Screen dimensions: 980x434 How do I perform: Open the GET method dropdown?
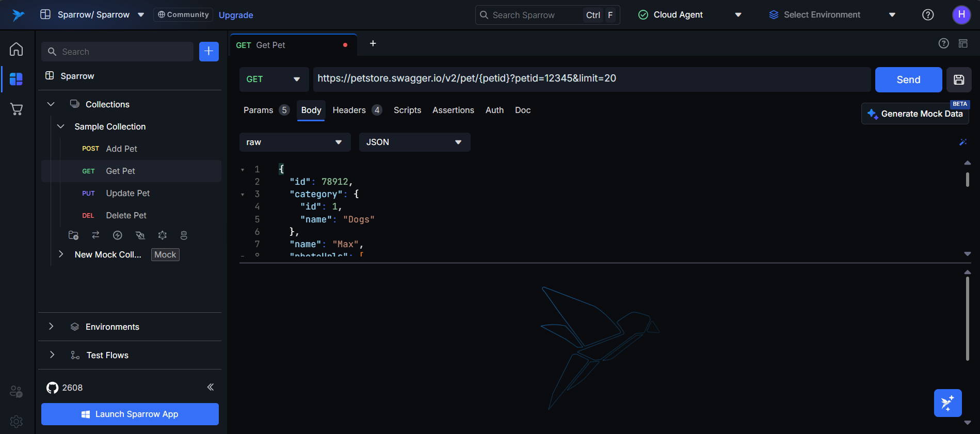(274, 79)
